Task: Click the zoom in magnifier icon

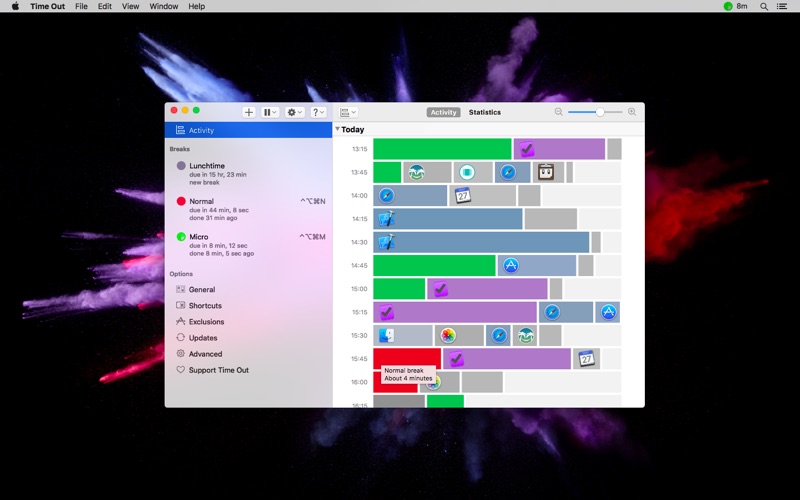Action: coord(632,112)
